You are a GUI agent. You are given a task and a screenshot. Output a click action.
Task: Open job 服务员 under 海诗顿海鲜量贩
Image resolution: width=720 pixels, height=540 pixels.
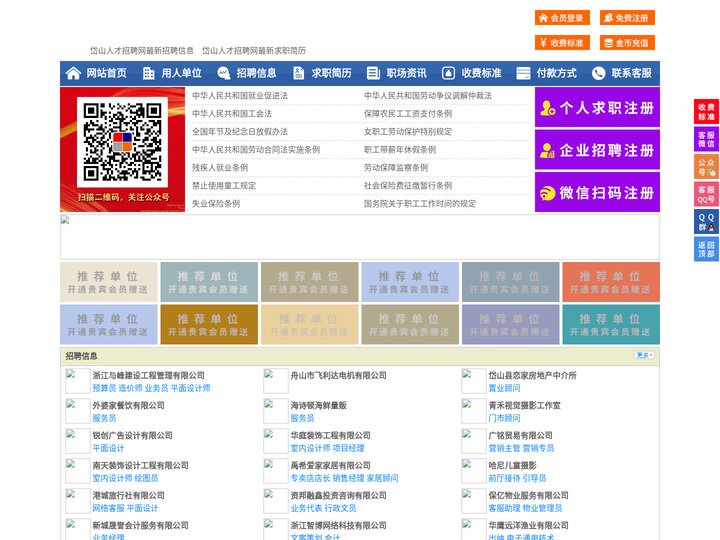[302, 418]
